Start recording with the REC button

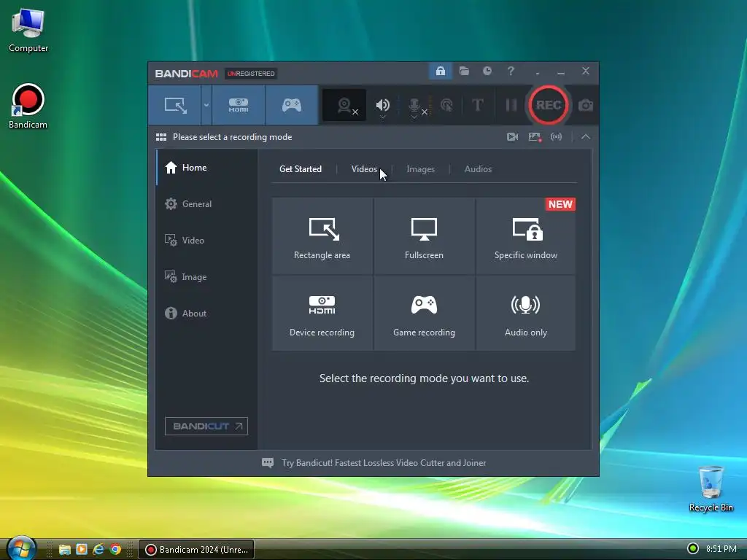click(549, 105)
